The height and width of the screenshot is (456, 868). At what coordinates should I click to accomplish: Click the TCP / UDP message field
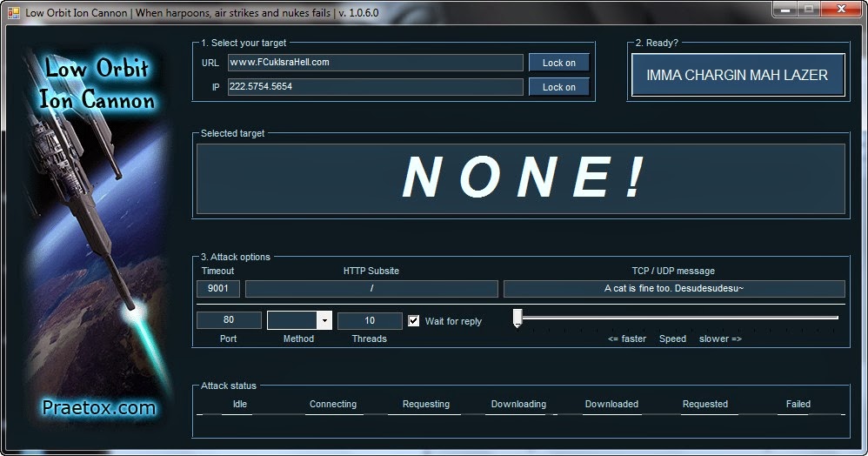[674, 288]
